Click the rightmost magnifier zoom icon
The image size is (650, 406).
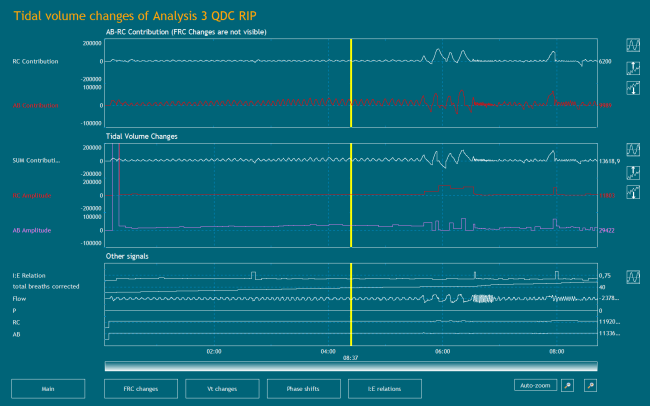coord(590,385)
